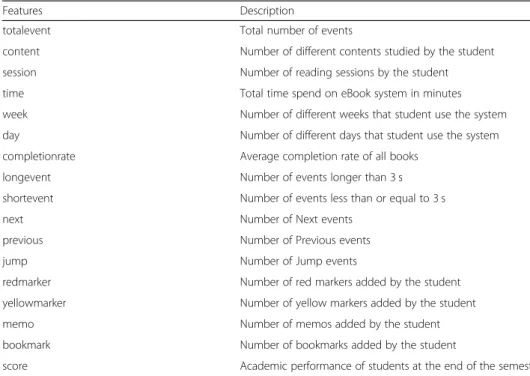Click the 'Description' column header
The height and width of the screenshot is (376, 530).
pos(267,11)
